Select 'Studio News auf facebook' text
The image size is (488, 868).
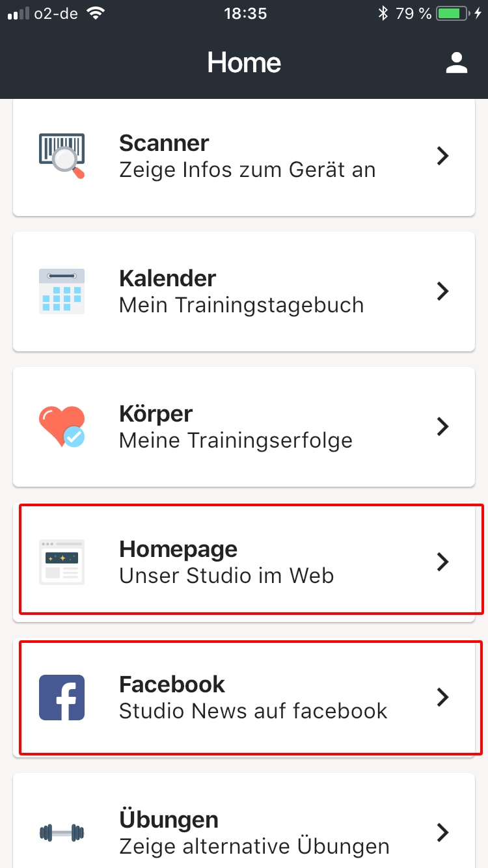point(253,711)
